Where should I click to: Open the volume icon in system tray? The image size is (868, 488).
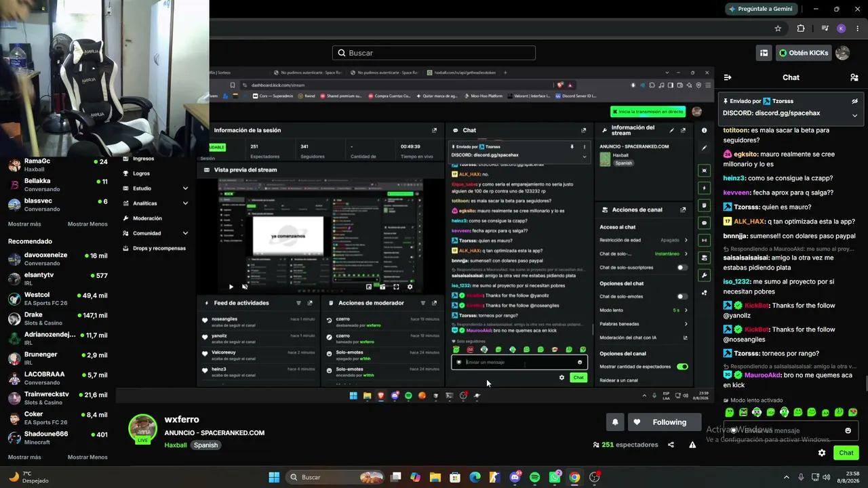pos(826,477)
